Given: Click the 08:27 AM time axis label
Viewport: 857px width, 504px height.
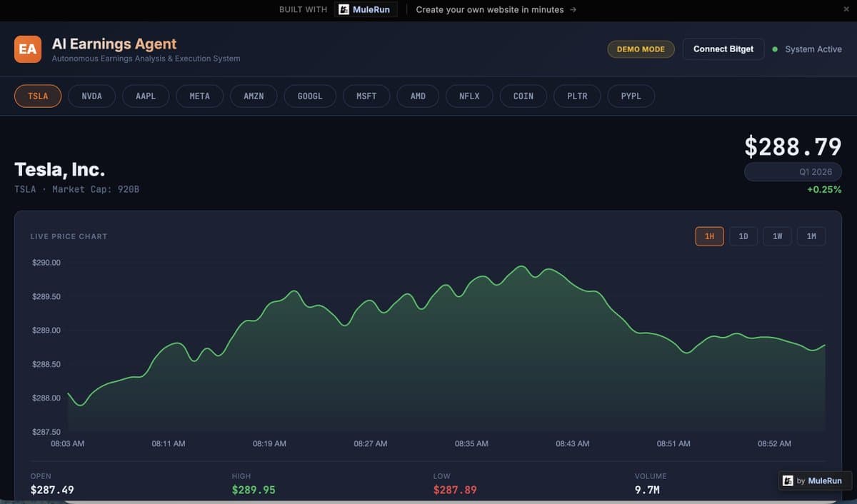Looking at the screenshot, I should 371,444.
